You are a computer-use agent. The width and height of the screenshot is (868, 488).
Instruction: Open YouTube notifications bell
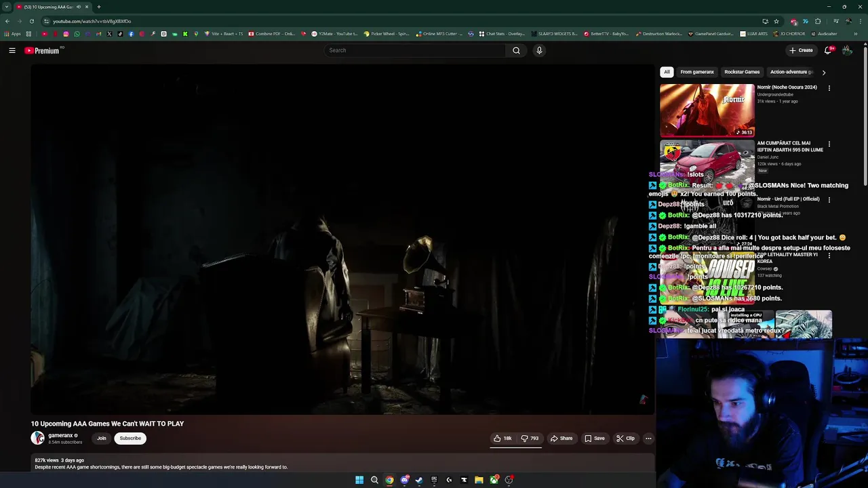[828, 50]
